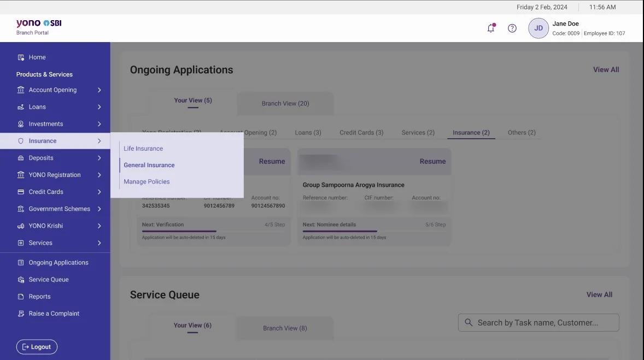644x360 pixels.
Task: Expand the Government Schemes chevron
Action: point(99,209)
